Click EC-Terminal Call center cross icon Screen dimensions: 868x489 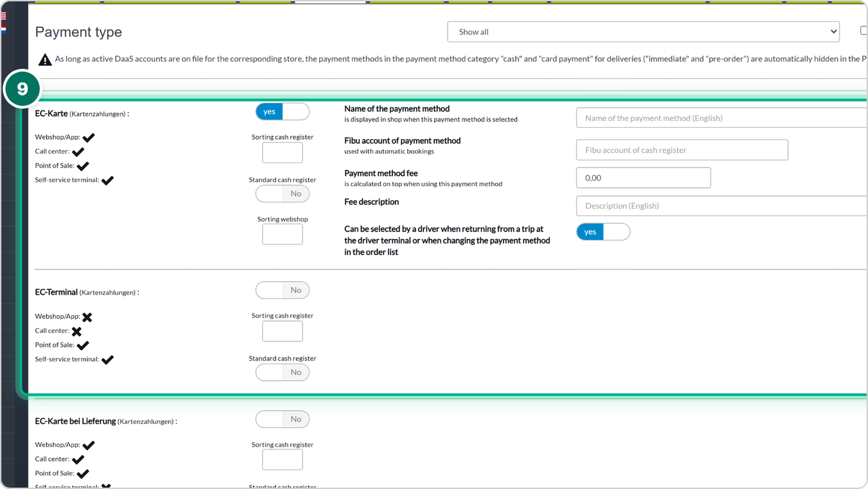point(77,331)
